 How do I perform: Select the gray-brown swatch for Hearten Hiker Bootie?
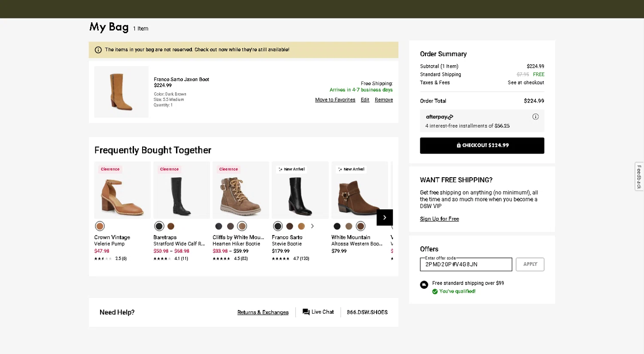(x=231, y=226)
